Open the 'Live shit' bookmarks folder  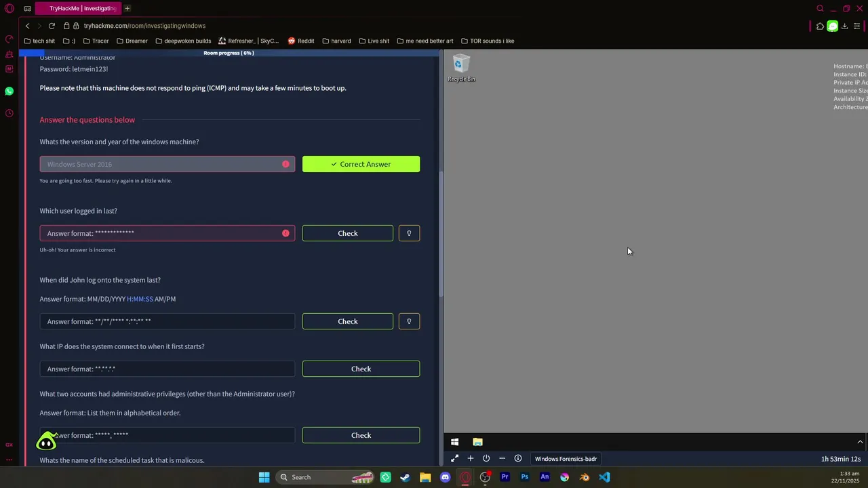[x=374, y=41]
